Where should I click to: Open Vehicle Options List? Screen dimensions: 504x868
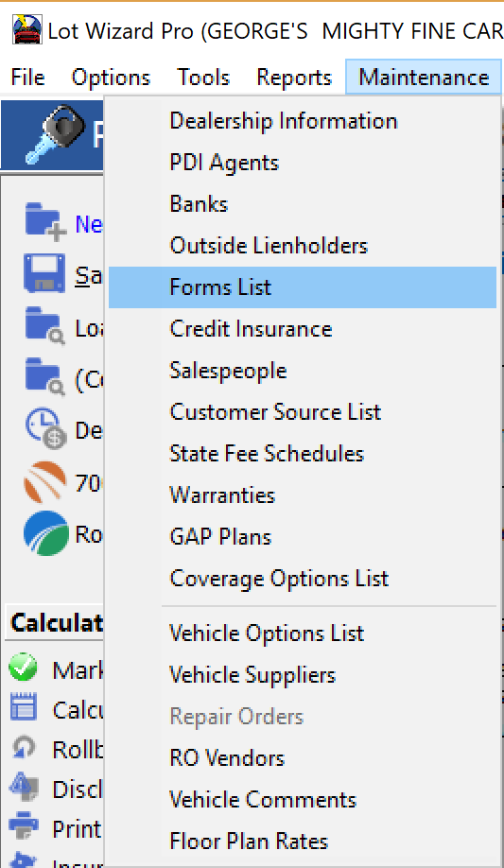(303, 634)
